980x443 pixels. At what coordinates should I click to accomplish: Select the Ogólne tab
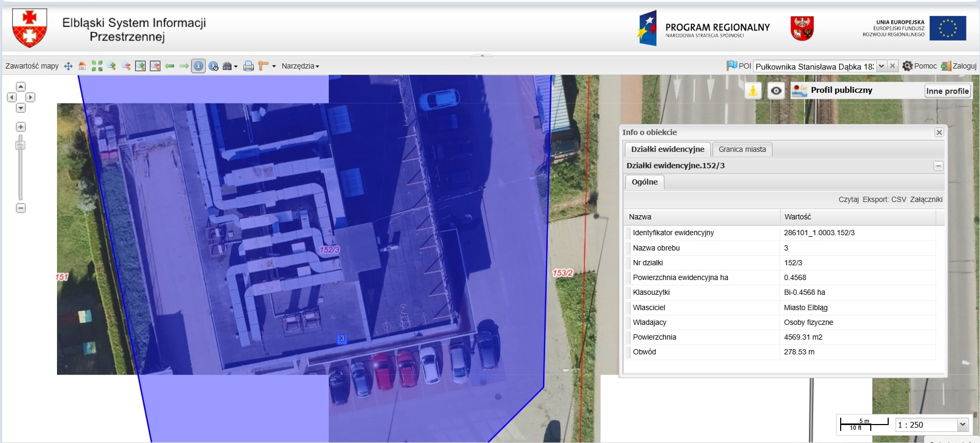click(644, 182)
